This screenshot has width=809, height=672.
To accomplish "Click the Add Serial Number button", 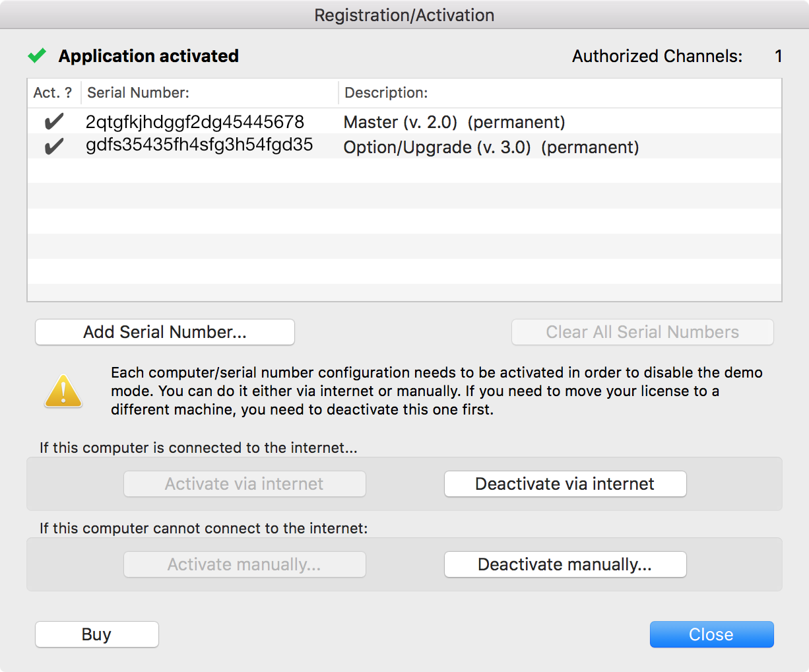I will (x=165, y=332).
